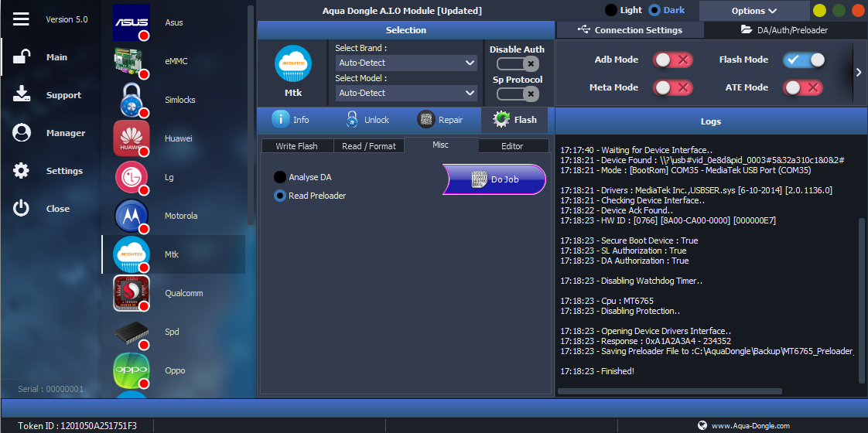Click the Support sidebar label

63,95
